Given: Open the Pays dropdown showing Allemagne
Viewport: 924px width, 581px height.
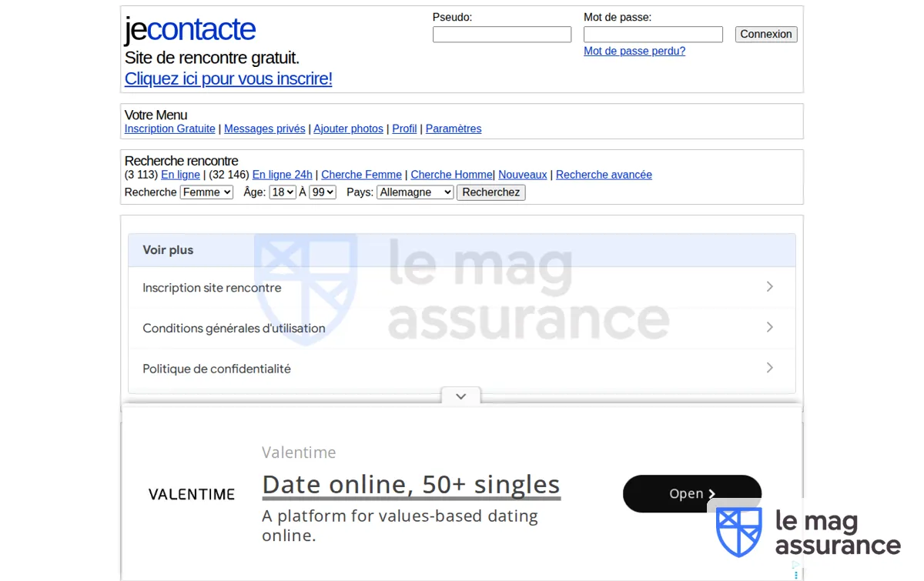Looking at the screenshot, I should [x=415, y=192].
